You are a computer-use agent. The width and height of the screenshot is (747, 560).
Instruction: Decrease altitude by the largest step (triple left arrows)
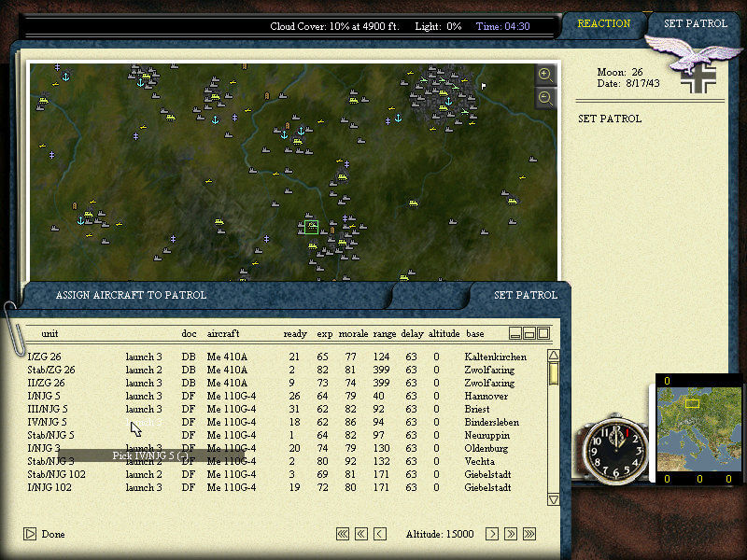(342, 534)
